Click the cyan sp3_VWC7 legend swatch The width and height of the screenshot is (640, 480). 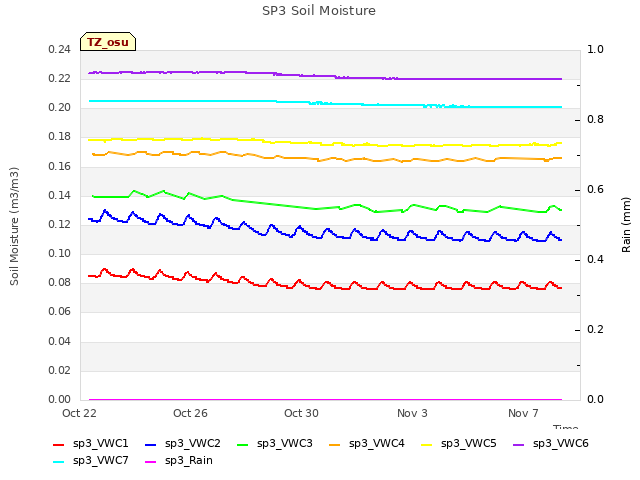pos(58,462)
